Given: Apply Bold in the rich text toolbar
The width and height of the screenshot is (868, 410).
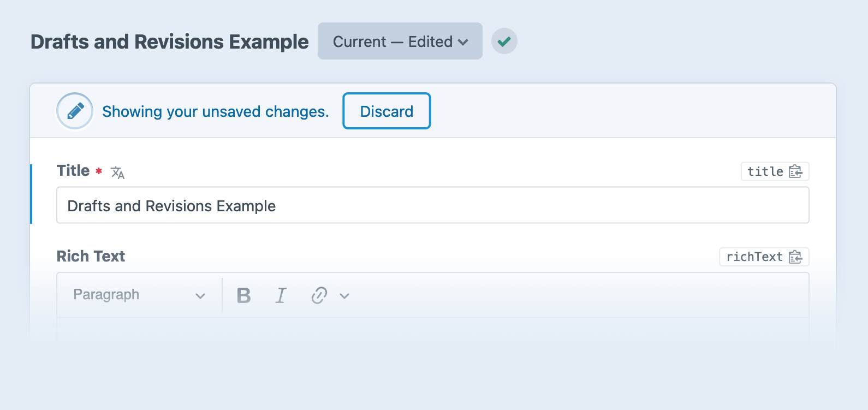Looking at the screenshot, I should click(x=244, y=295).
